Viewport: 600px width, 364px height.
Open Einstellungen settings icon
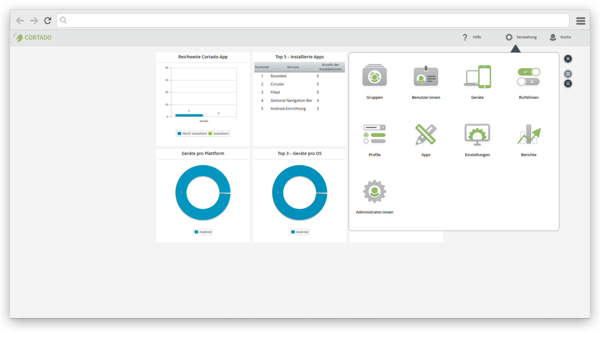pos(477,134)
